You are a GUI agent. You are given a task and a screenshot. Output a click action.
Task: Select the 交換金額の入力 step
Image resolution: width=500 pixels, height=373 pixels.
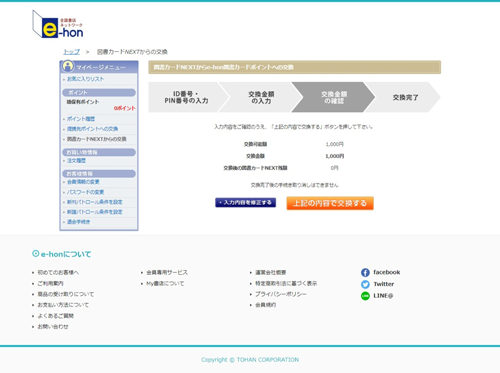(x=261, y=97)
